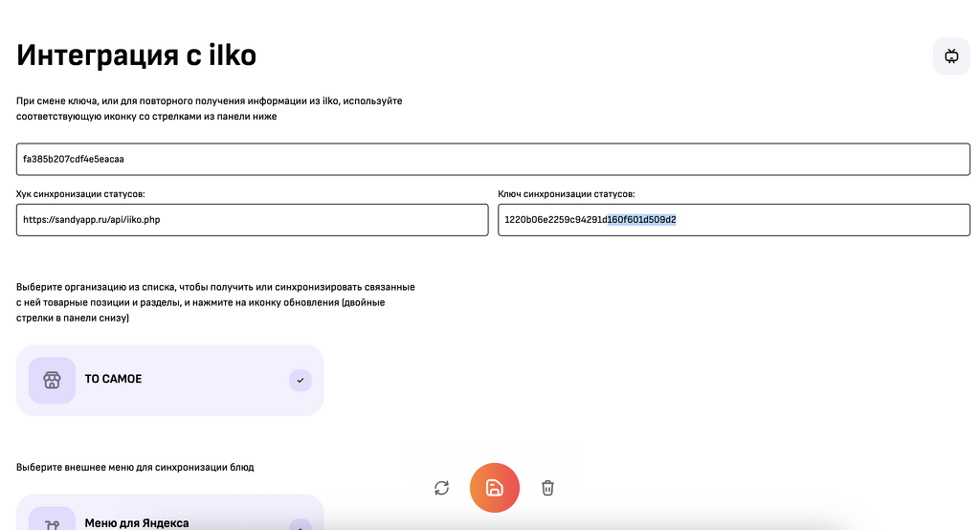Click the store icon on ТО САМОЕ card
The height and width of the screenshot is (530, 980).
[x=52, y=380]
